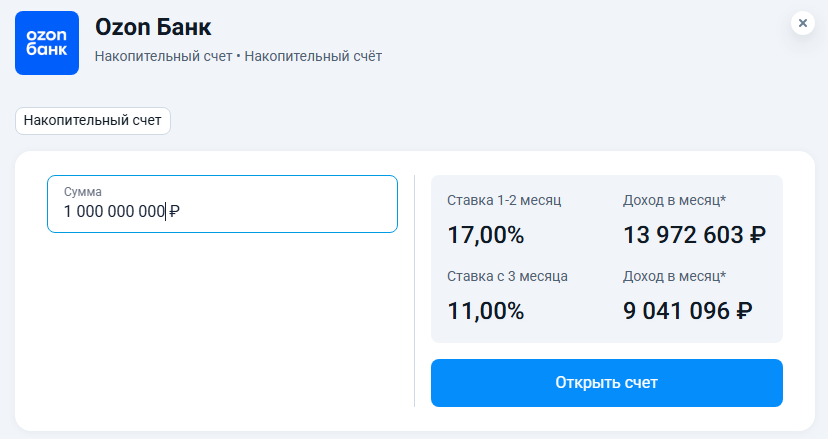This screenshot has width=828, height=439.
Task: Click Доход в месяц label above 9 041 096 ₽
Action: pyautogui.click(x=674, y=276)
